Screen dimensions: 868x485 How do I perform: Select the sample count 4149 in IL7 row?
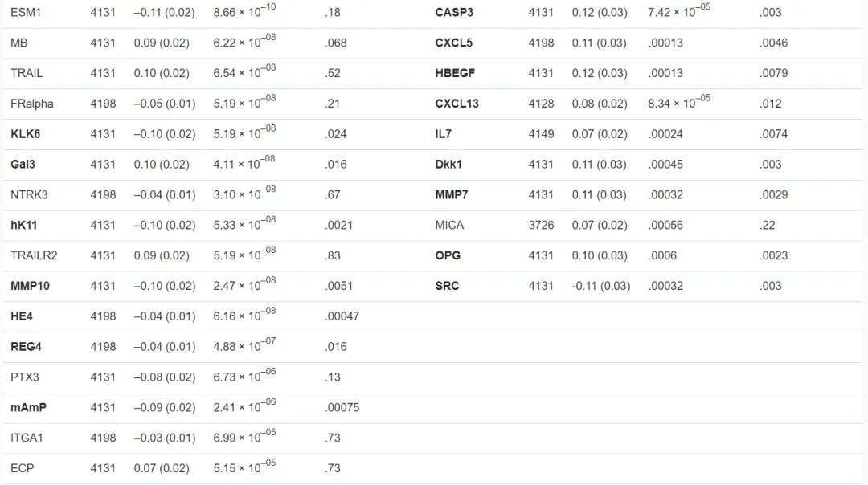541,134
